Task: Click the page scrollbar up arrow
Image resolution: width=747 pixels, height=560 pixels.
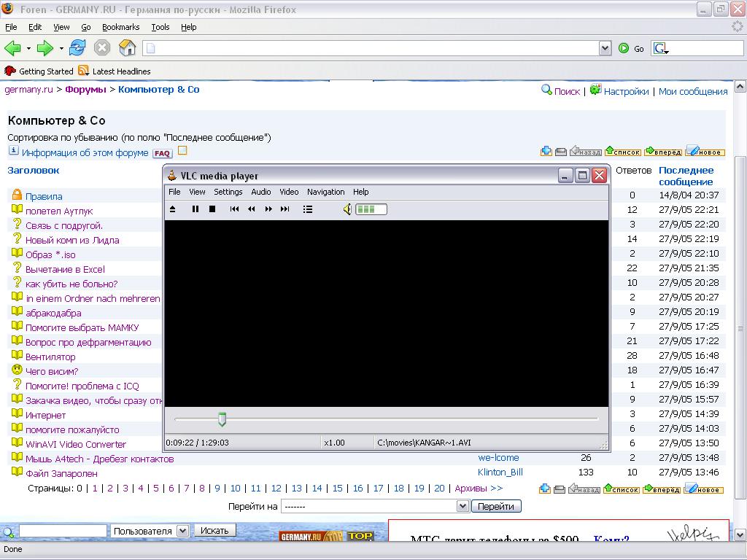Action: point(740,87)
